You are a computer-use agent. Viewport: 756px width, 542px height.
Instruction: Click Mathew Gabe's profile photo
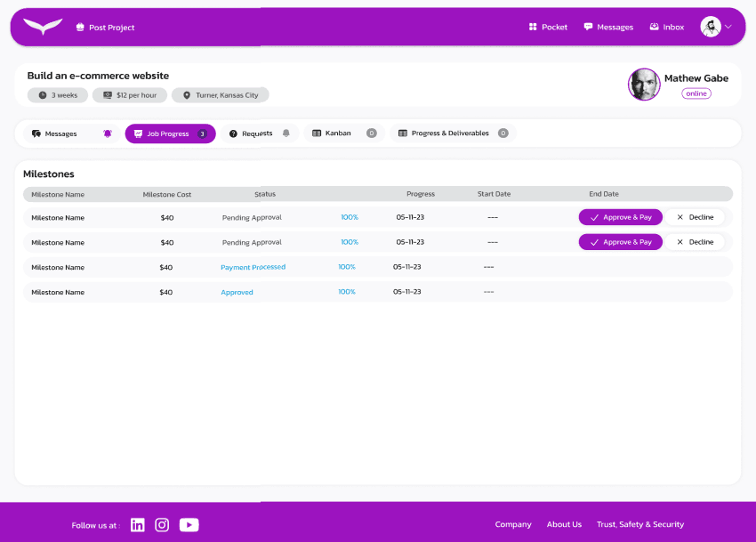644,85
